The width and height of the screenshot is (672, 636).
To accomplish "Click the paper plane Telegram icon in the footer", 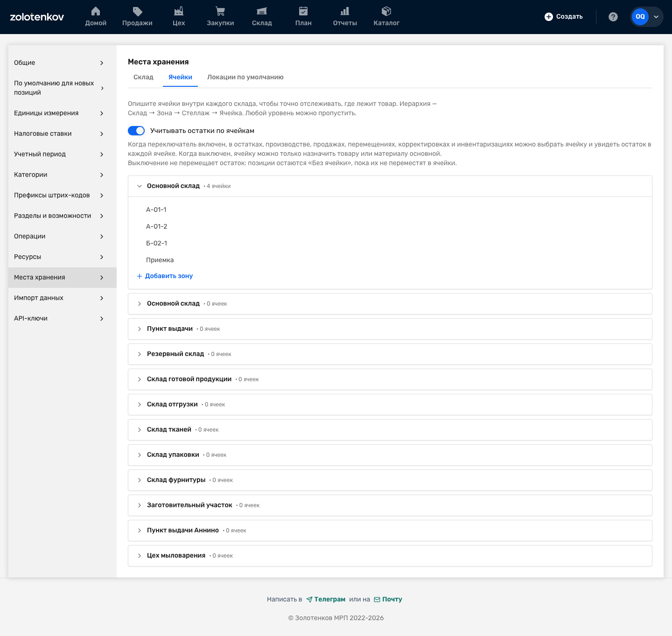I will pos(309,600).
